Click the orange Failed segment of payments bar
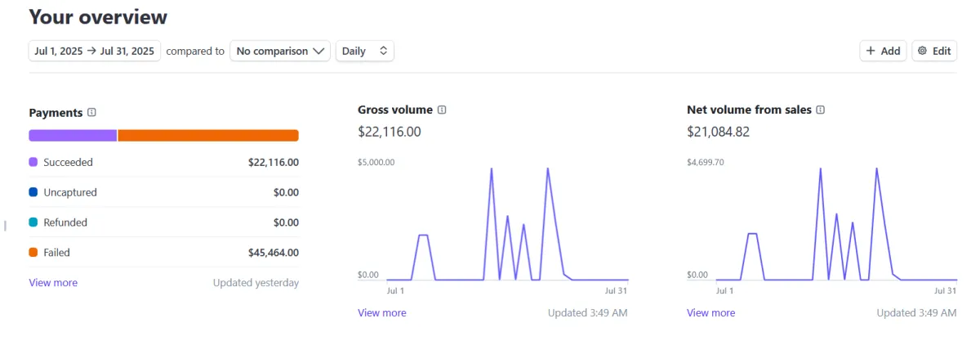 (x=208, y=136)
